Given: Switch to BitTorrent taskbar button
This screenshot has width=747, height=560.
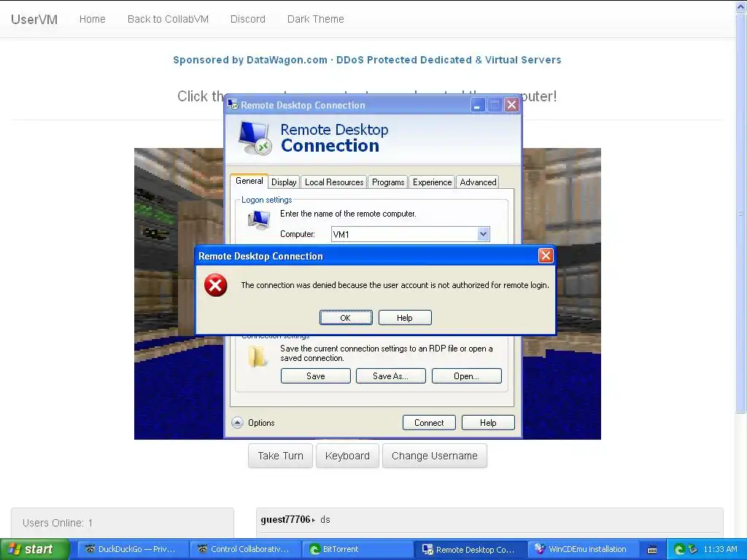Looking at the screenshot, I should tap(357, 549).
